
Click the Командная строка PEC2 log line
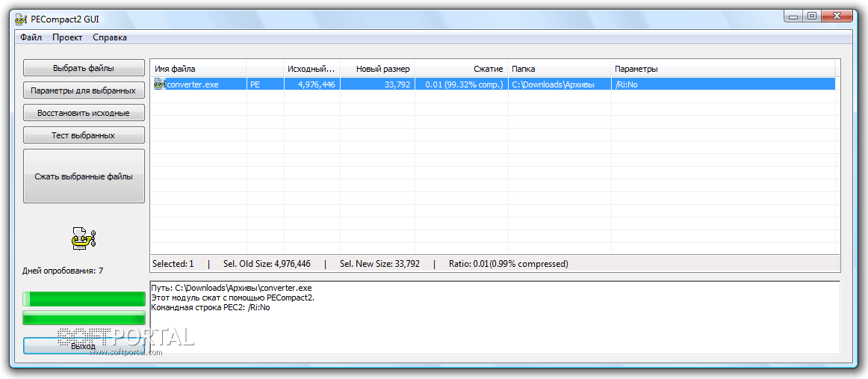pos(211,308)
